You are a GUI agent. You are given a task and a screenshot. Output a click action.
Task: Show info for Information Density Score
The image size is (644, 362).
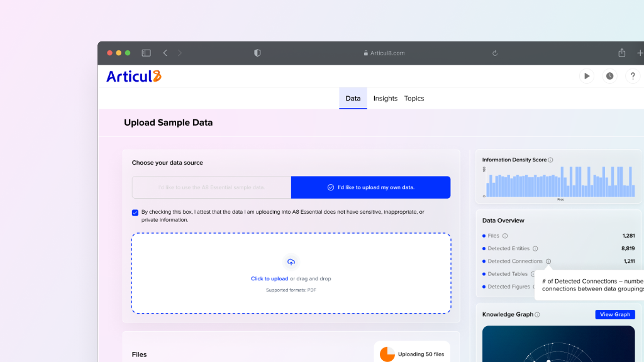click(550, 160)
